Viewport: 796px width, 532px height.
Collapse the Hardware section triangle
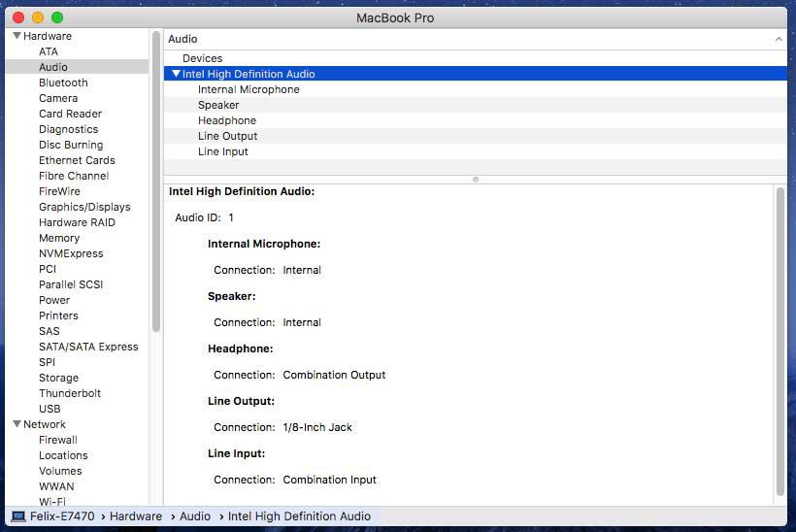pos(17,36)
